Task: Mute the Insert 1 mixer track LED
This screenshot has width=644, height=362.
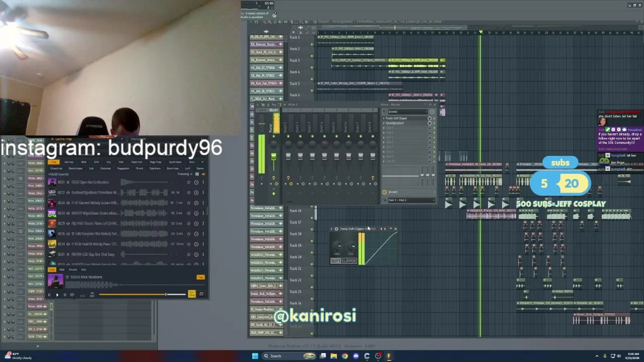Action: [x=288, y=136]
